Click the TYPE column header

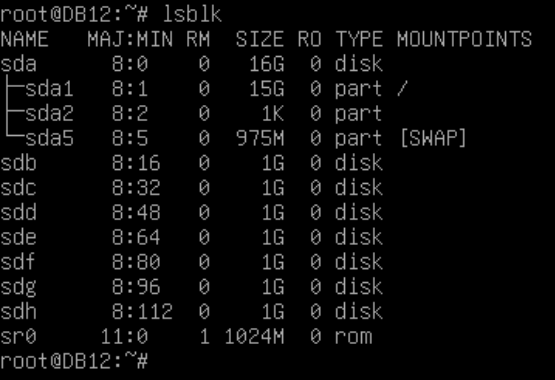click(359, 39)
